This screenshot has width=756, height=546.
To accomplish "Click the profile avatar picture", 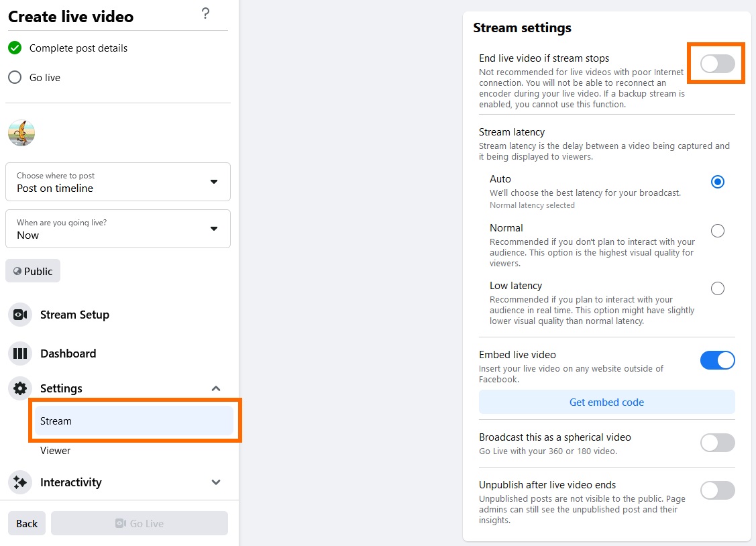I will point(21,133).
